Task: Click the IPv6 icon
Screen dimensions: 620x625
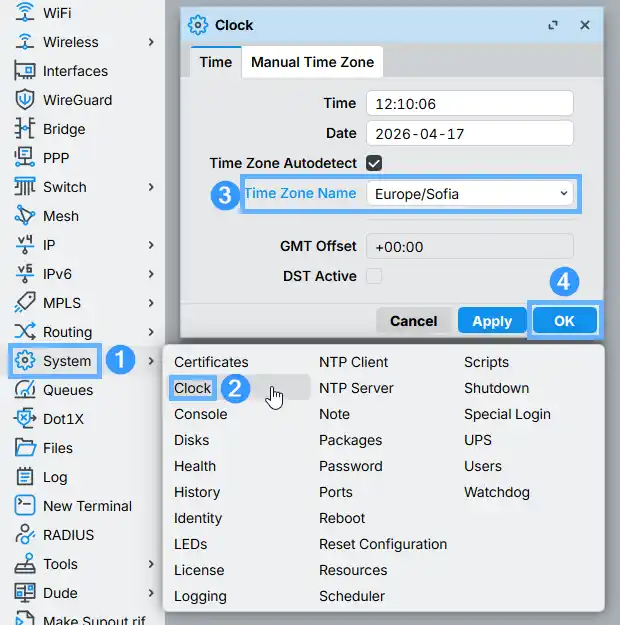Action: [x=25, y=274]
